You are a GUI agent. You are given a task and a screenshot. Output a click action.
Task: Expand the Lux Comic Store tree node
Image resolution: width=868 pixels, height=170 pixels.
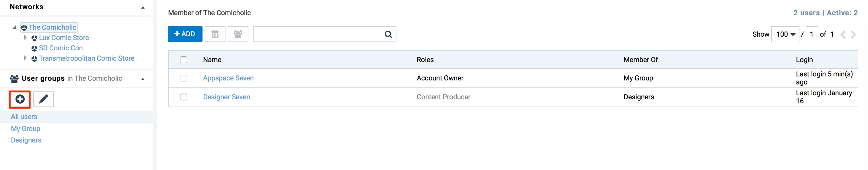25,37
